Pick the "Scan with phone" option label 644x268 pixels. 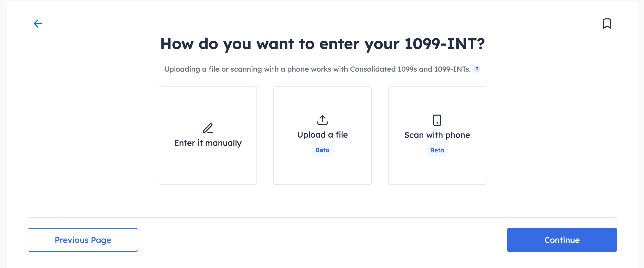(437, 135)
